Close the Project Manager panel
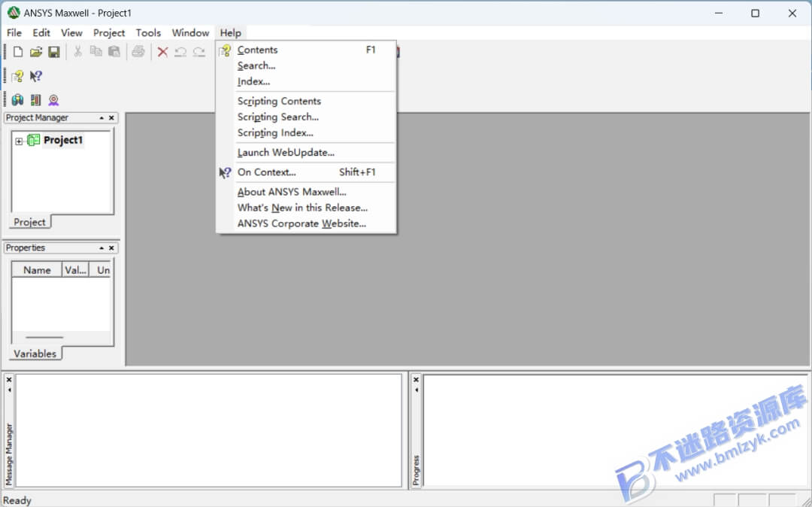 111,118
